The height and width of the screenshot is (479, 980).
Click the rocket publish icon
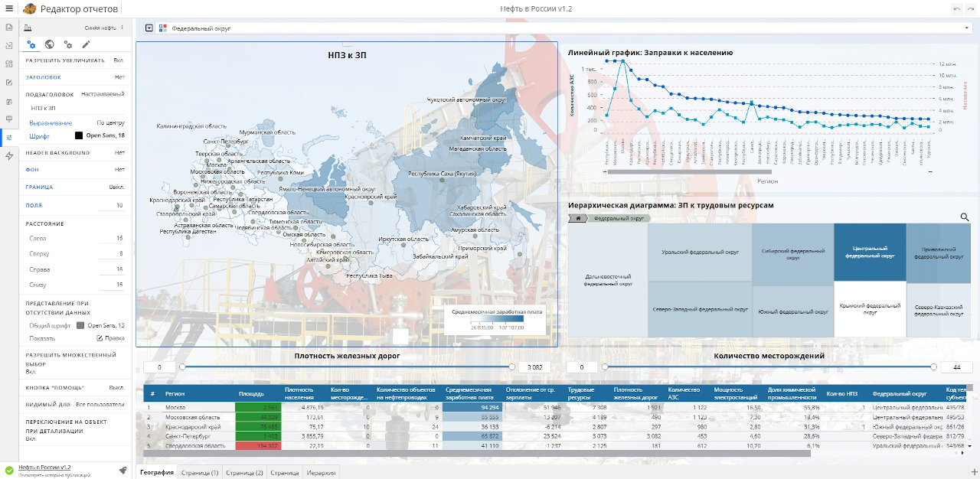(x=122, y=471)
